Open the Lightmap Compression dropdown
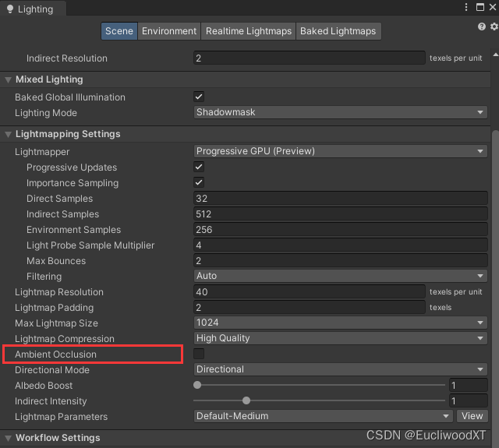The image size is (499, 448). pos(340,338)
